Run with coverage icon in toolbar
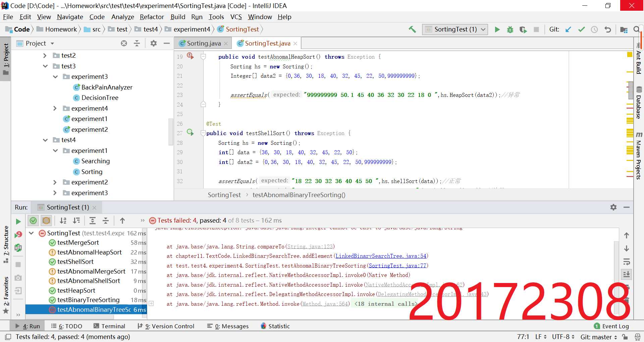The width and height of the screenshot is (644, 342). click(x=523, y=30)
